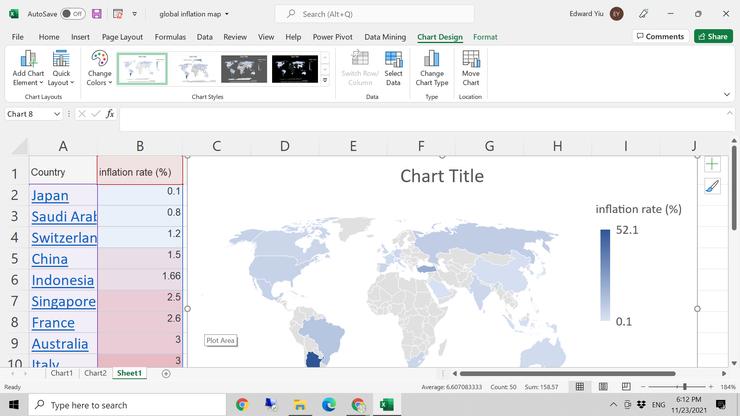Click the zoom slider in status bar
The image size is (740, 416).
click(684, 386)
